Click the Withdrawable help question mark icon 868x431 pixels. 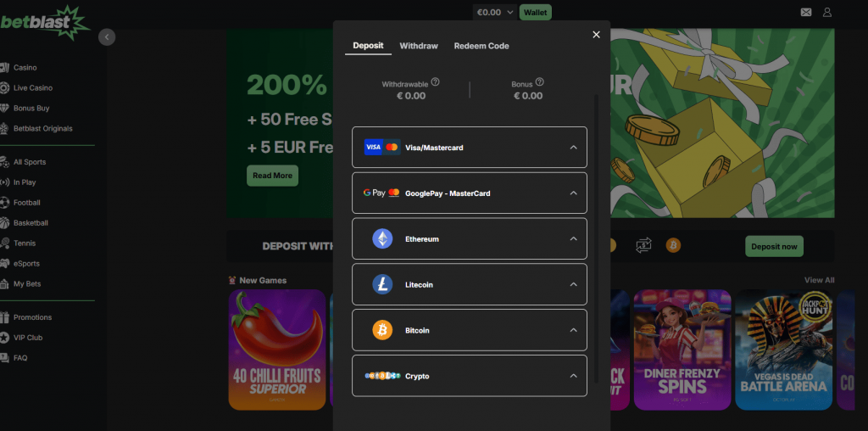435,82
